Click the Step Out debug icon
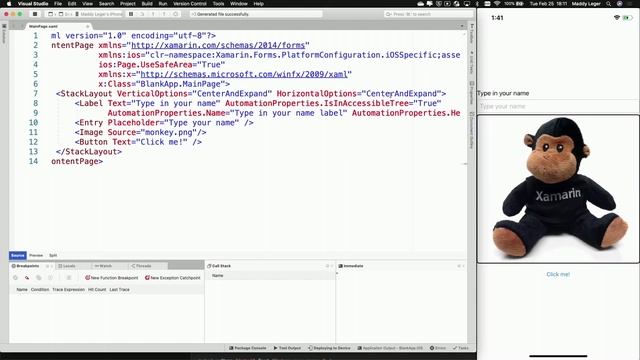The height and width of the screenshot is (360, 640). (x=164, y=14)
